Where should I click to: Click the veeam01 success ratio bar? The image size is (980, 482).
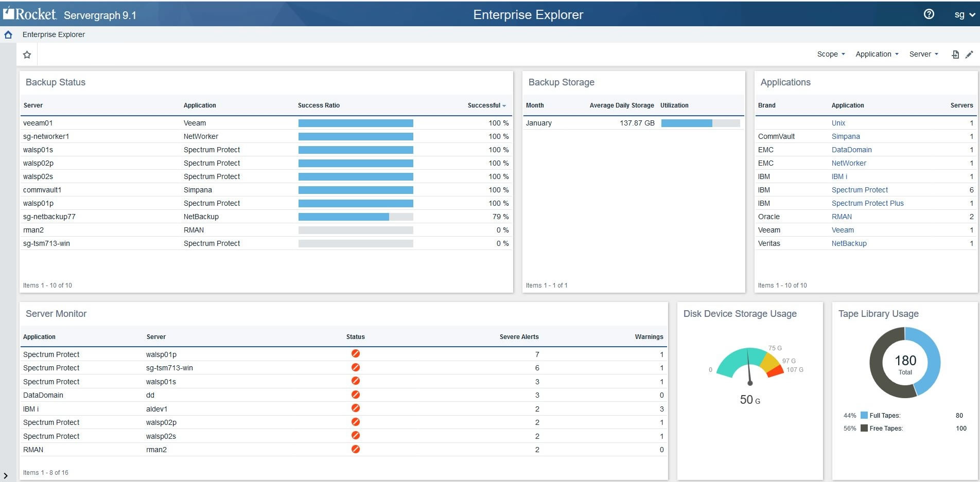click(x=356, y=123)
